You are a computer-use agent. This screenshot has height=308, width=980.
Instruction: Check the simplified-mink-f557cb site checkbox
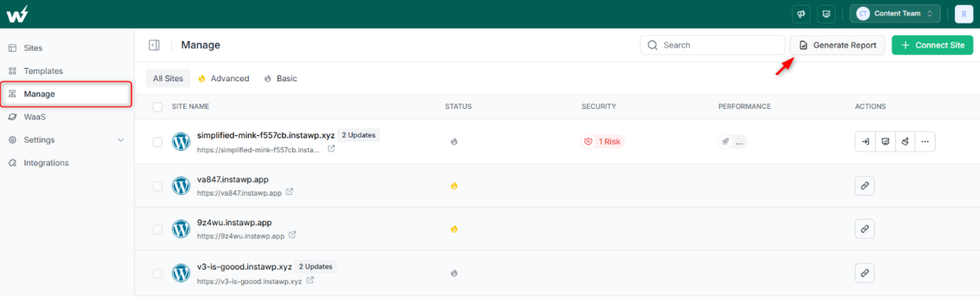pyautogui.click(x=157, y=142)
